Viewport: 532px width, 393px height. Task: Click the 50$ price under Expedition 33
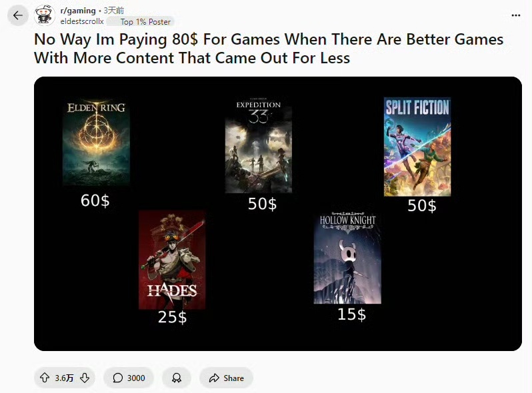click(x=262, y=204)
